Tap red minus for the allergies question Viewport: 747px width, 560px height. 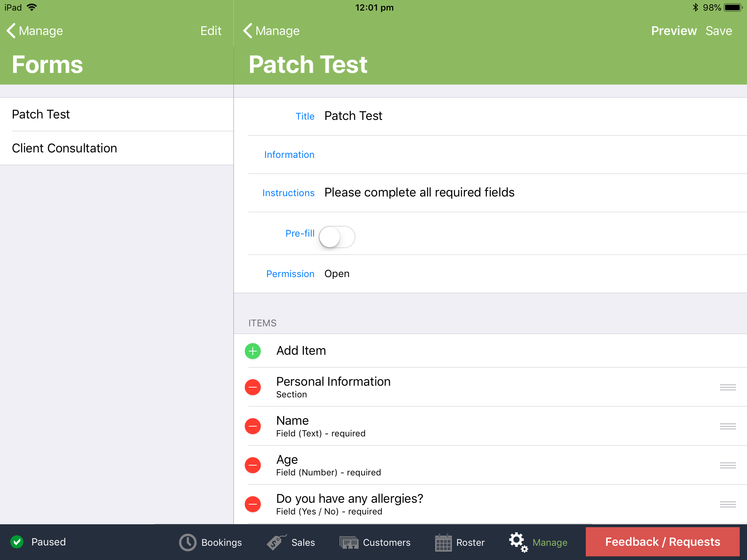coord(252,504)
